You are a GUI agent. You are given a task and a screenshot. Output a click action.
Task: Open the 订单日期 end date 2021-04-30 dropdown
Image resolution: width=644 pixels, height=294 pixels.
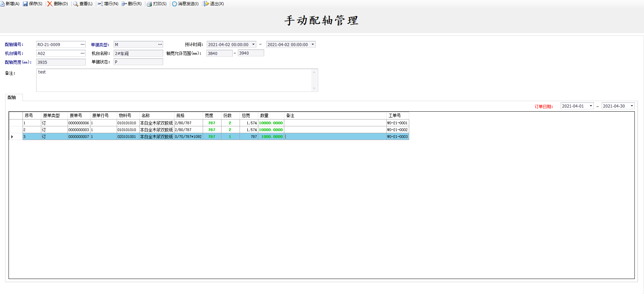tap(632, 106)
